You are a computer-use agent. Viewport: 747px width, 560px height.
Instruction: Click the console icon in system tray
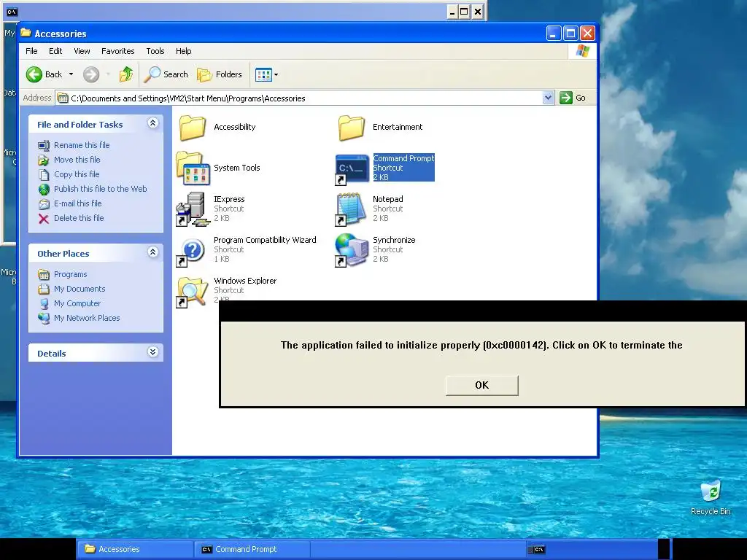point(539,550)
